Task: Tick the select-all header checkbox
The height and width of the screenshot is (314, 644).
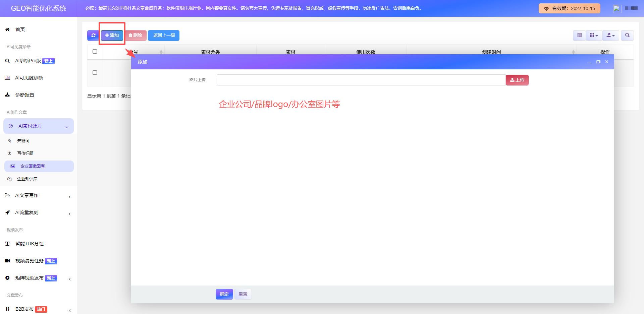Action: coord(95,52)
